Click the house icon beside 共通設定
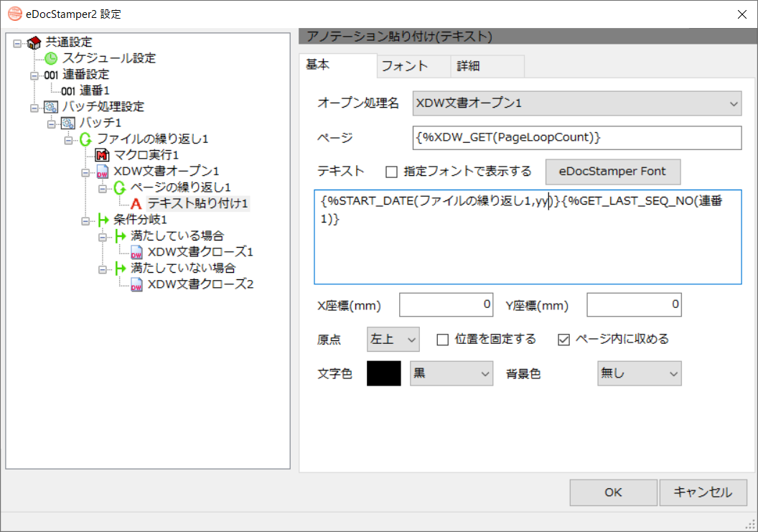The width and height of the screenshot is (758, 532). coord(34,42)
